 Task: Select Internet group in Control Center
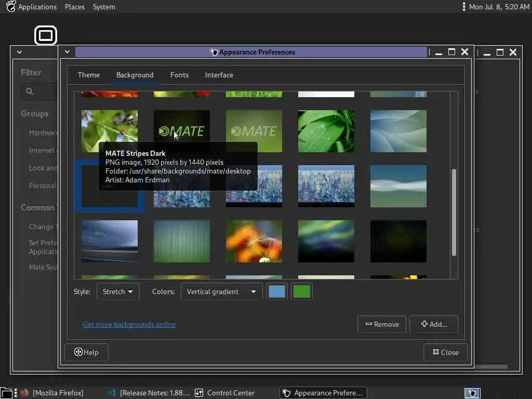43,150
